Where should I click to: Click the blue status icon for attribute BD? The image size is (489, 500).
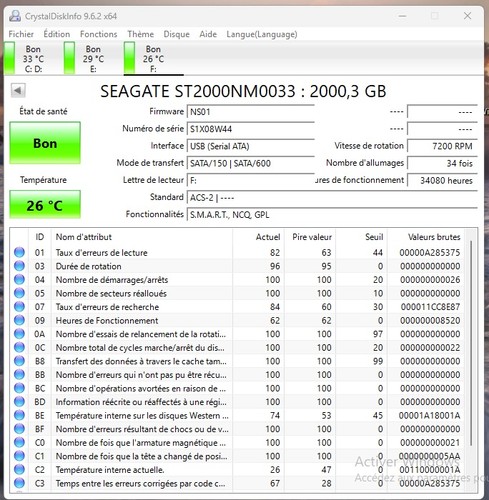[19, 402]
